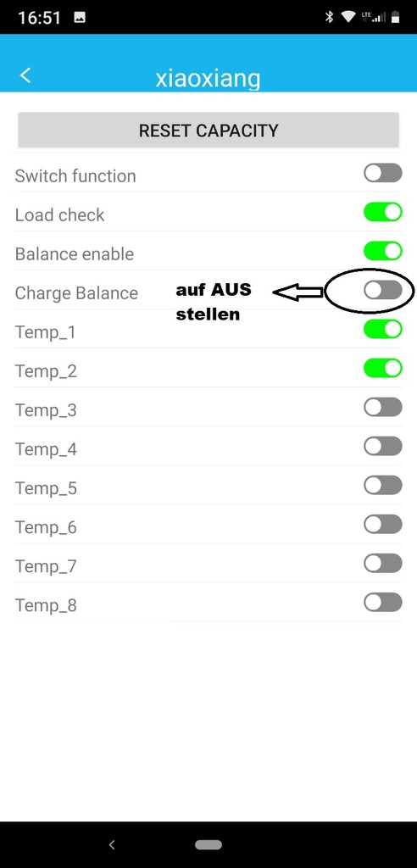Enable the Temp_8 sensor toggle
417x868 pixels.
tap(382, 603)
